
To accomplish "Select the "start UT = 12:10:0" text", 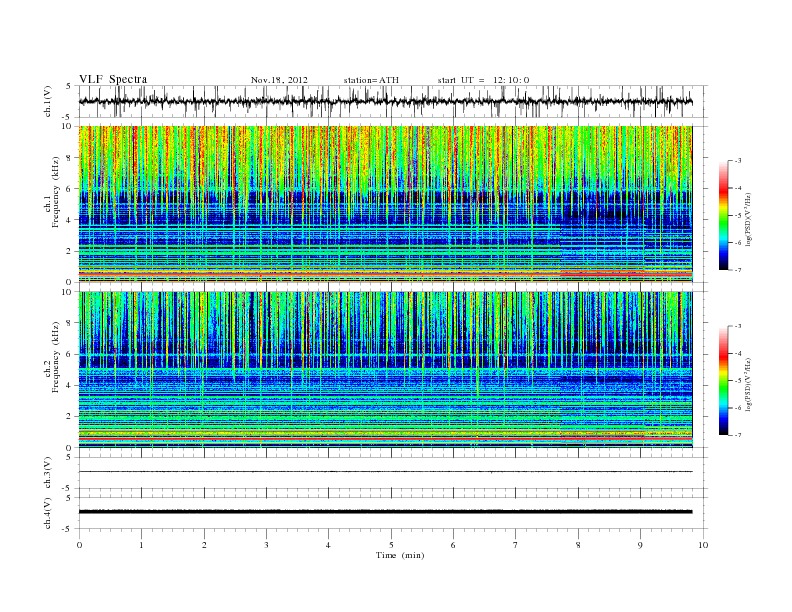I will coord(483,80).
